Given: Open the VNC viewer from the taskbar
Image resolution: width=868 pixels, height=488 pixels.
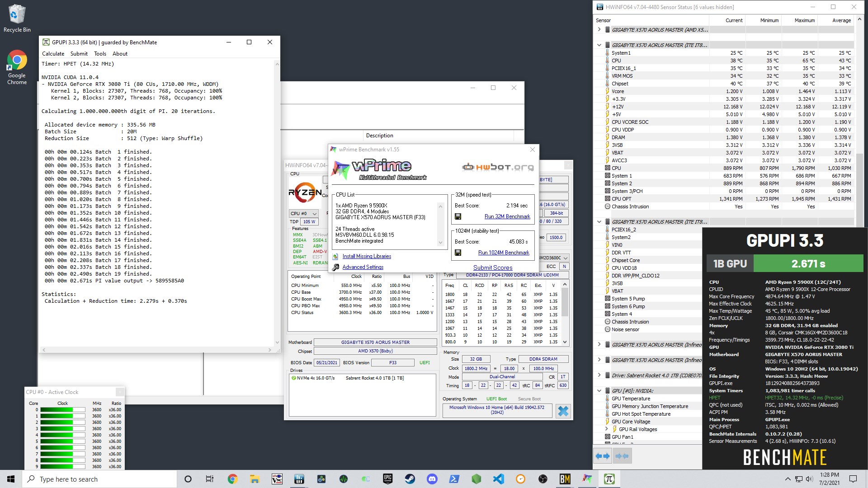Looking at the screenshot, I should (x=277, y=479).
